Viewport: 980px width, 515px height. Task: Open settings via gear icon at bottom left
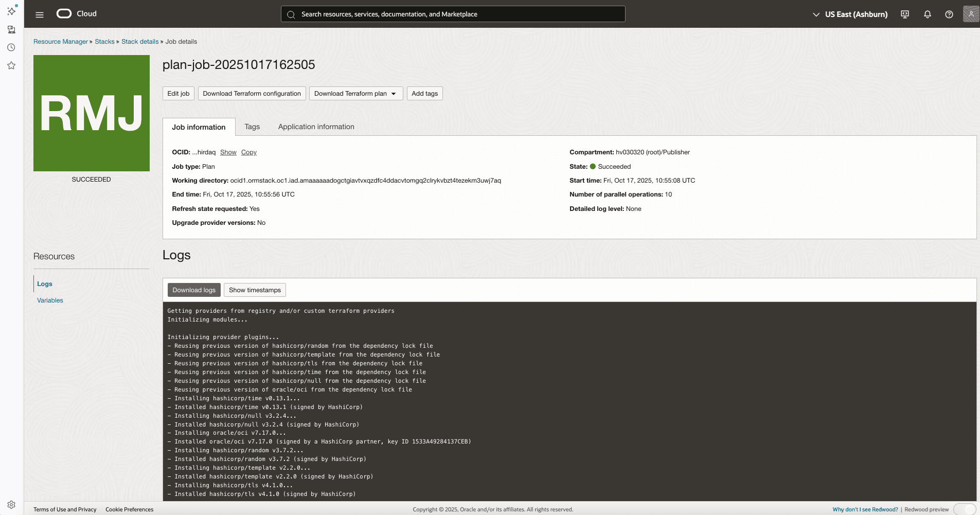(x=11, y=504)
